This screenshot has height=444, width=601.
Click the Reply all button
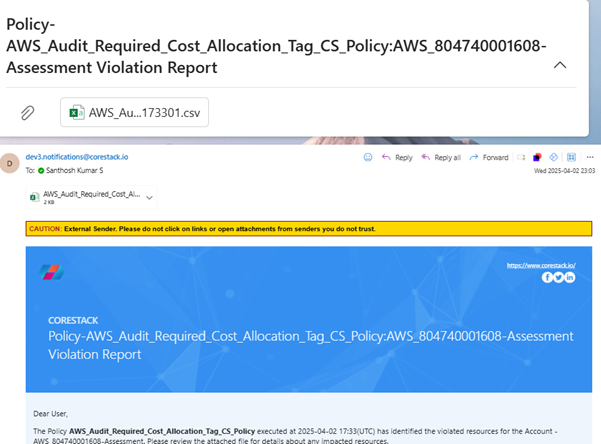coord(441,157)
